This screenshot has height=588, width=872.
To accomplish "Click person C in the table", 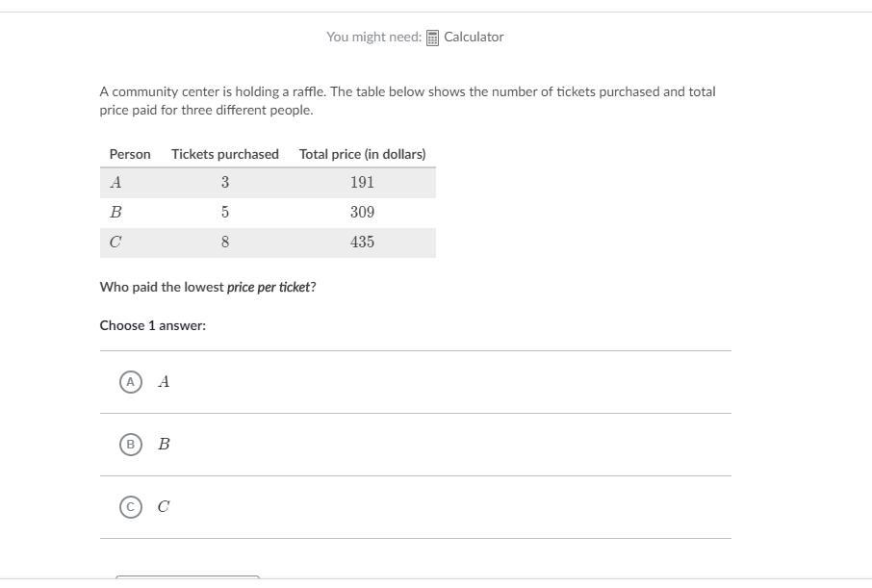I will pyautogui.click(x=115, y=243).
